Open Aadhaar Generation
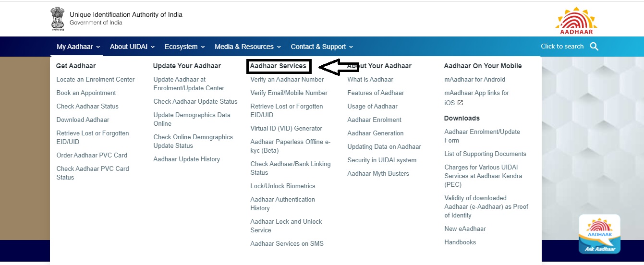This screenshot has width=644, height=265. 376,133
